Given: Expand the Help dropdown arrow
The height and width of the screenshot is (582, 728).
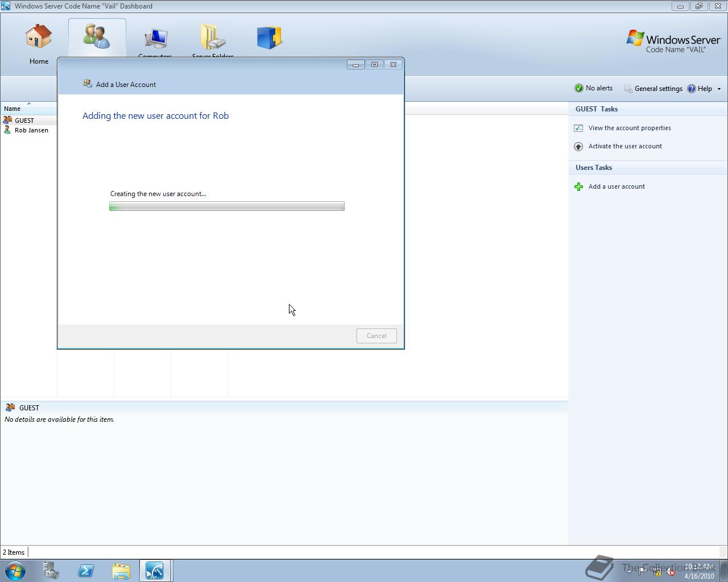Looking at the screenshot, I should [x=719, y=89].
